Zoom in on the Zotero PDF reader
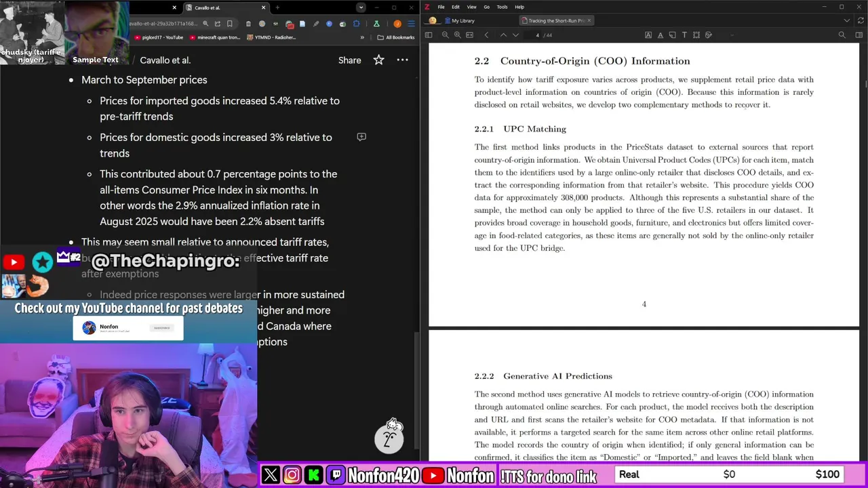This screenshot has width=868, height=488. pos(458,35)
